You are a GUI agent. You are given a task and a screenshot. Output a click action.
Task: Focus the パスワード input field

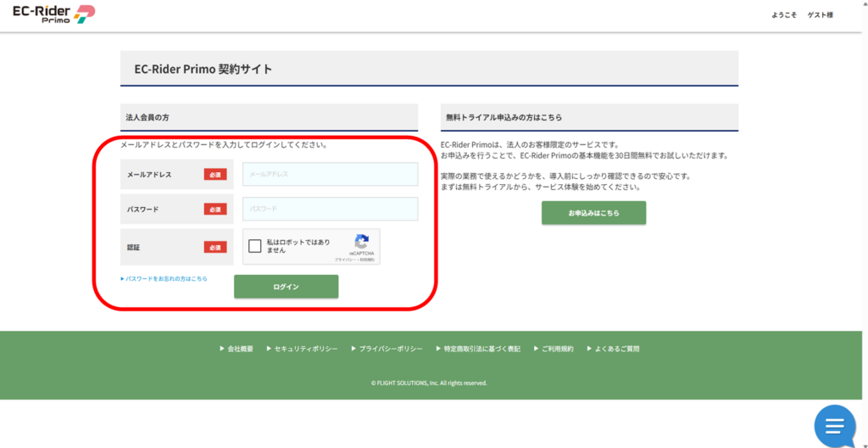[x=330, y=209]
